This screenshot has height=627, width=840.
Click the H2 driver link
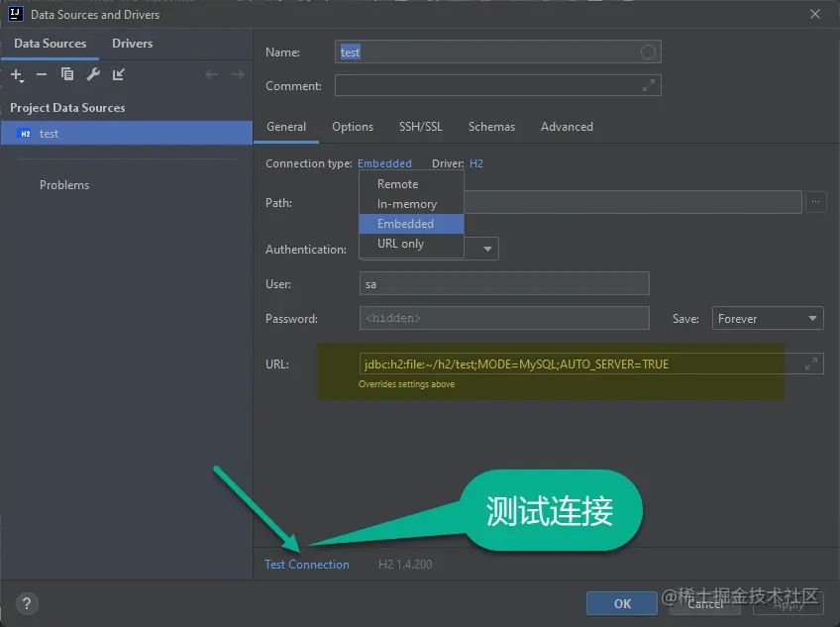476,163
